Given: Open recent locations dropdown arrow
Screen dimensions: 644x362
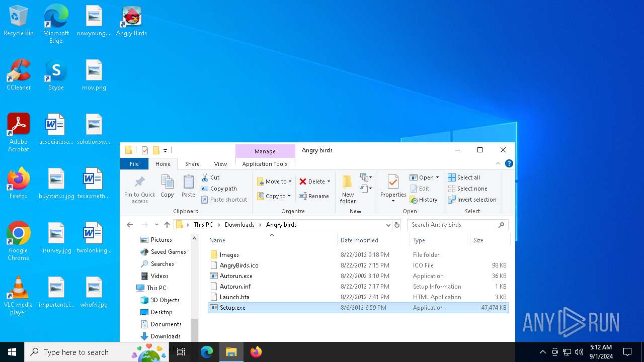Looking at the screenshot, I should click(156, 225).
